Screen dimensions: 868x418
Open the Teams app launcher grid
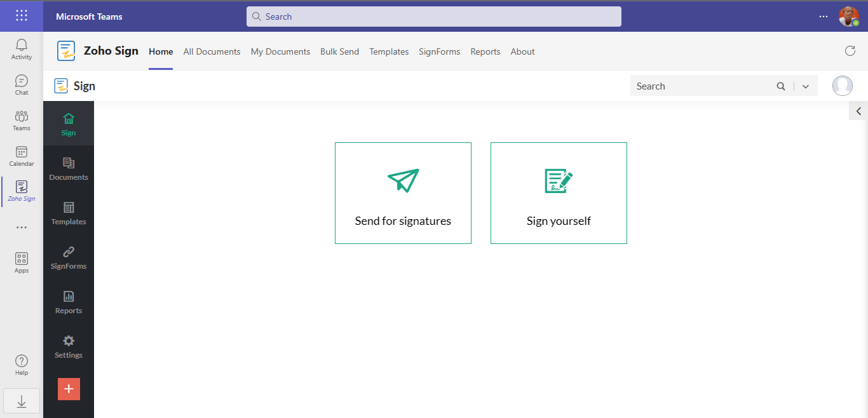coord(22,16)
